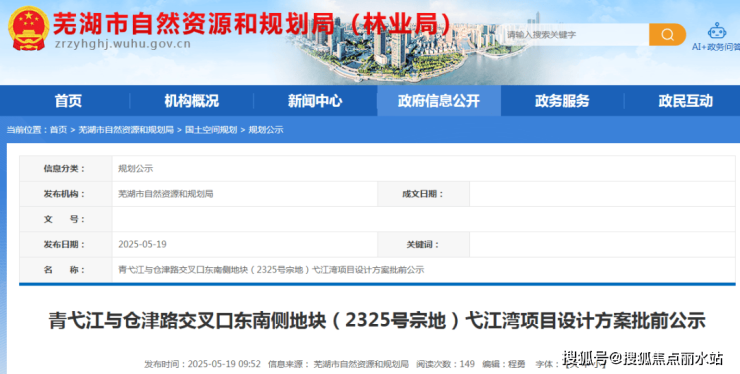
Task: Open the 机构概况 navigation menu
Action: tap(192, 101)
